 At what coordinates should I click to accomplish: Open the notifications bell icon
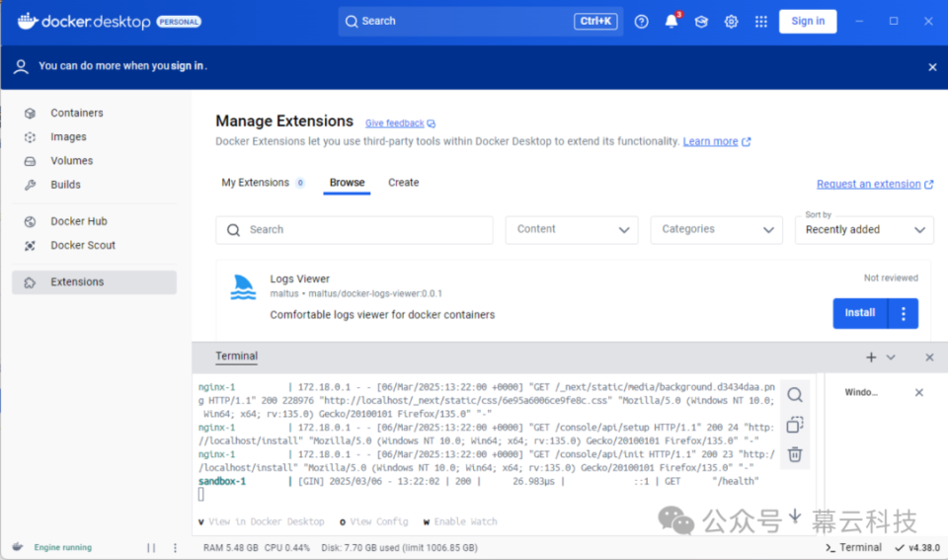tap(671, 22)
